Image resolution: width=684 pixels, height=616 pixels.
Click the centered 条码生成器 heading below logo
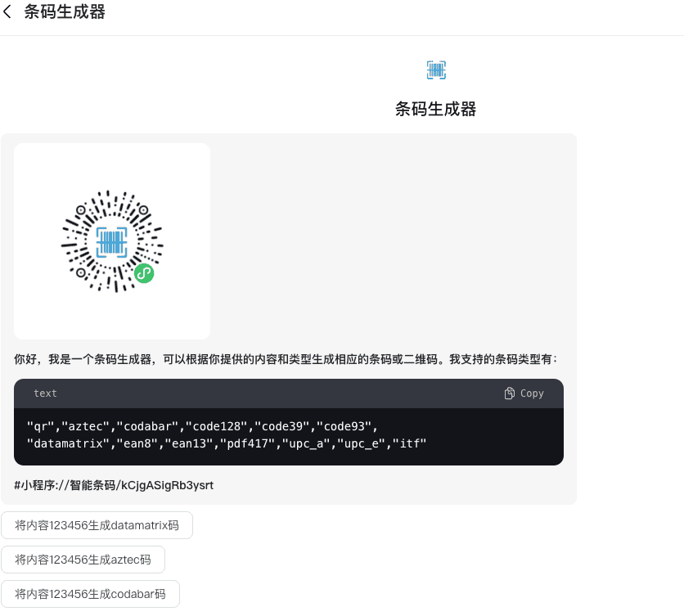pyautogui.click(x=435, y=109)
